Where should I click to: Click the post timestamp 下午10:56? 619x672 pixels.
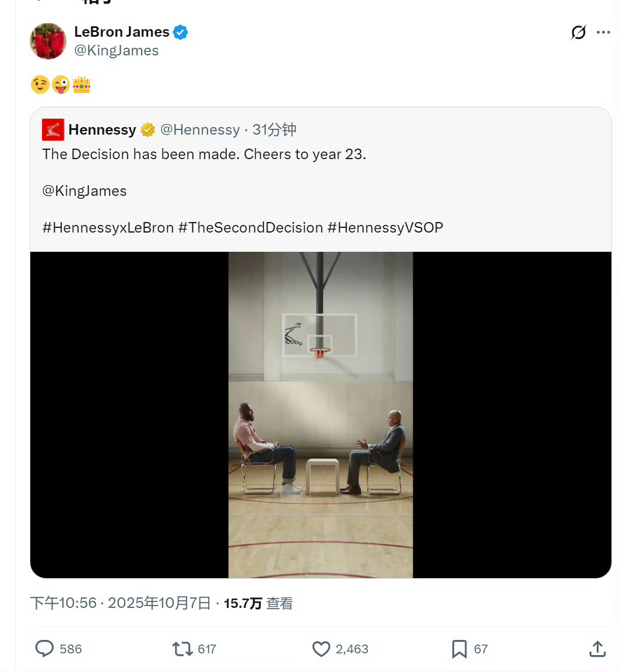pos(64,603)
